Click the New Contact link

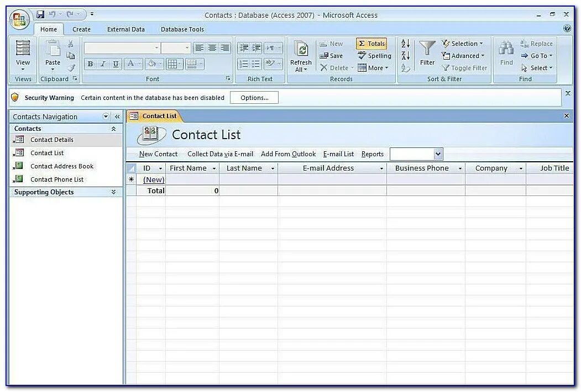pos(158,154)
